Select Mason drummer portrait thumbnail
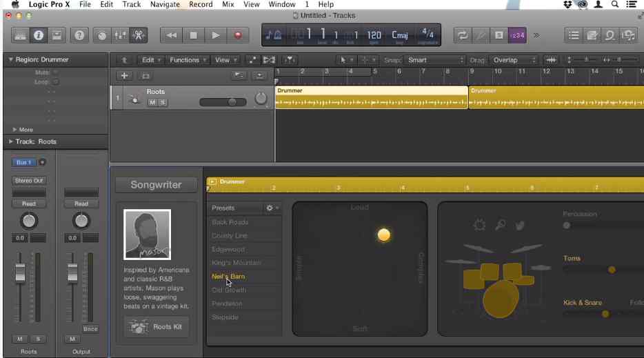Viewport: 644px width, 358px height. (147, 235)
